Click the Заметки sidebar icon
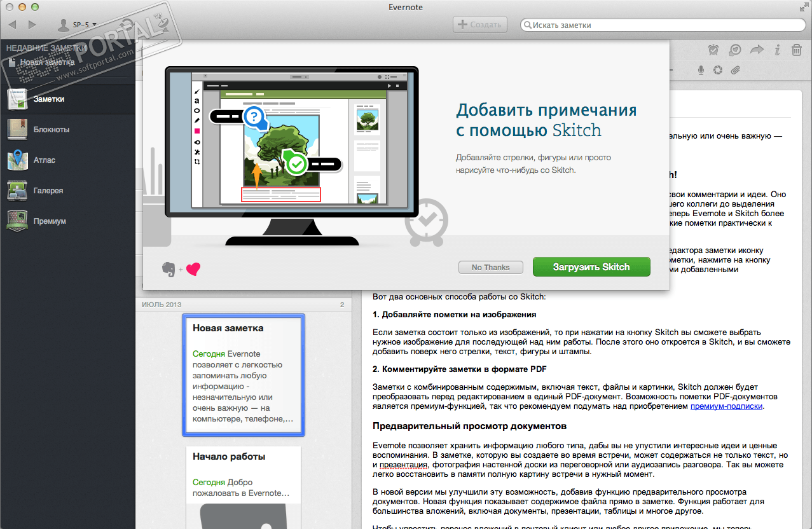Viewport: 812px width, 529px height. 17,99
